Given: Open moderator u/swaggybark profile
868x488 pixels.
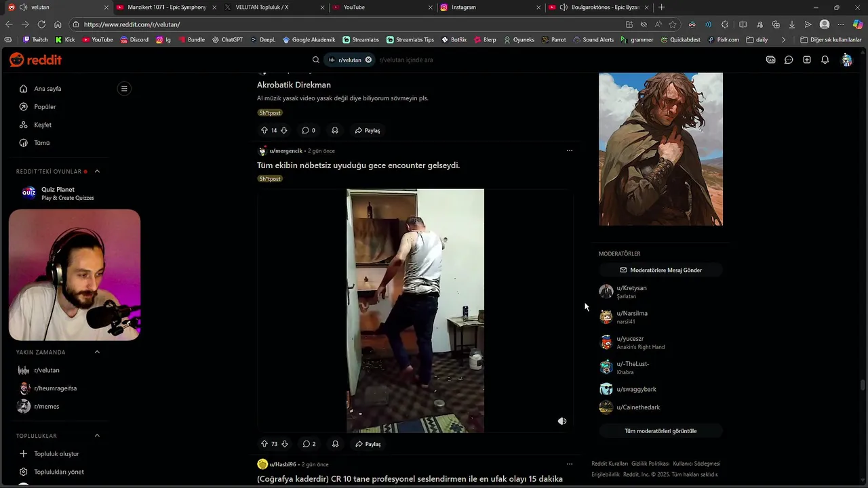Looking at the screenshot, I should [x=636, y=389].
